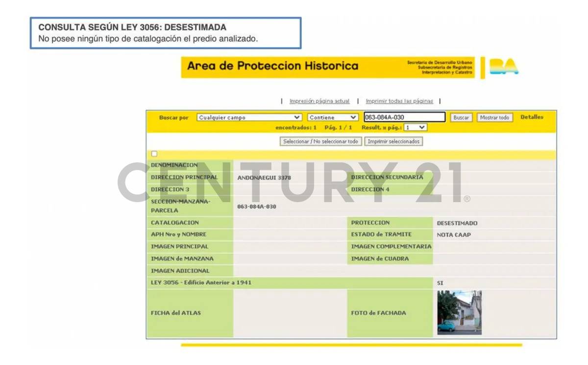Open the 'Contiene' match type dropdown

point(333,118)
